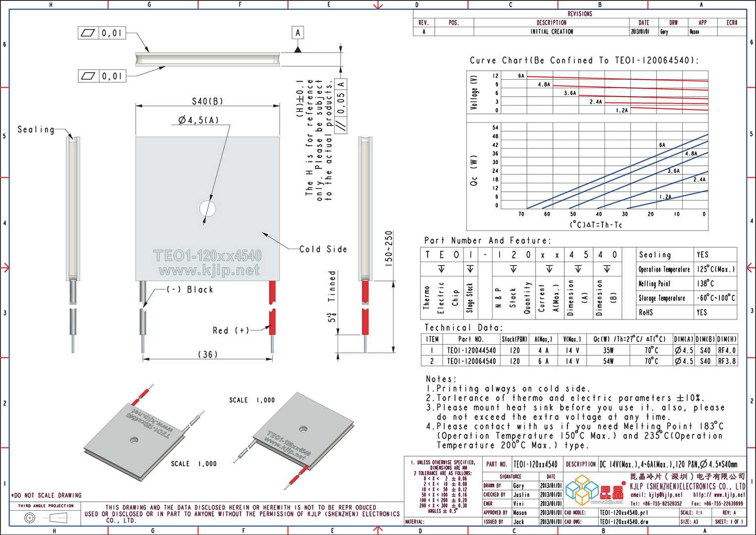
Task: Select the Vivi engineer signature
Action: pos(518,503)
